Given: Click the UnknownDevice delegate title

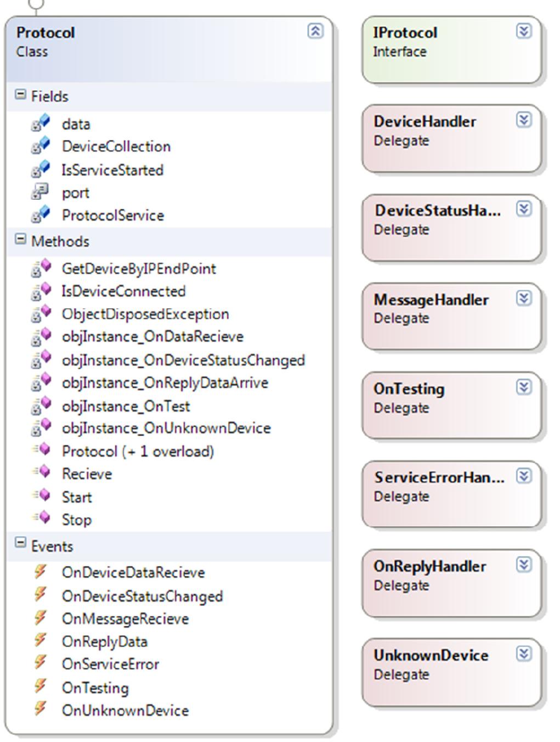Looking at the screenshot, I should click(431, 655).
